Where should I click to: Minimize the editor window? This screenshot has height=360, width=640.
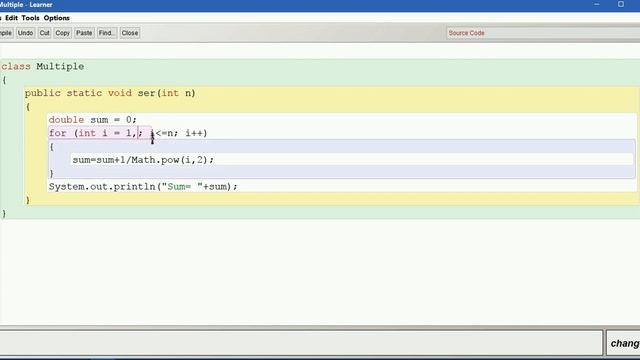coord(597,4)
